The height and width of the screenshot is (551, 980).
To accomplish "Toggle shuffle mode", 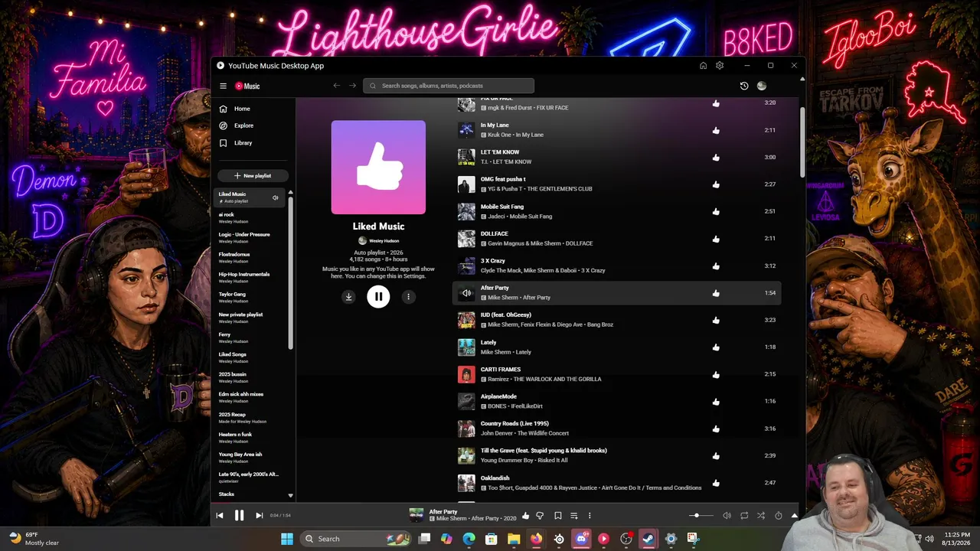I will pos(761,516).
